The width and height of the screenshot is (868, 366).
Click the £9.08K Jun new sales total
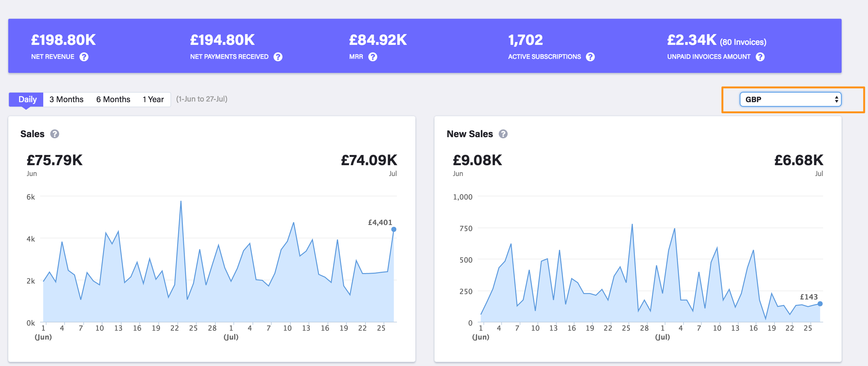[x=477, y=160]
